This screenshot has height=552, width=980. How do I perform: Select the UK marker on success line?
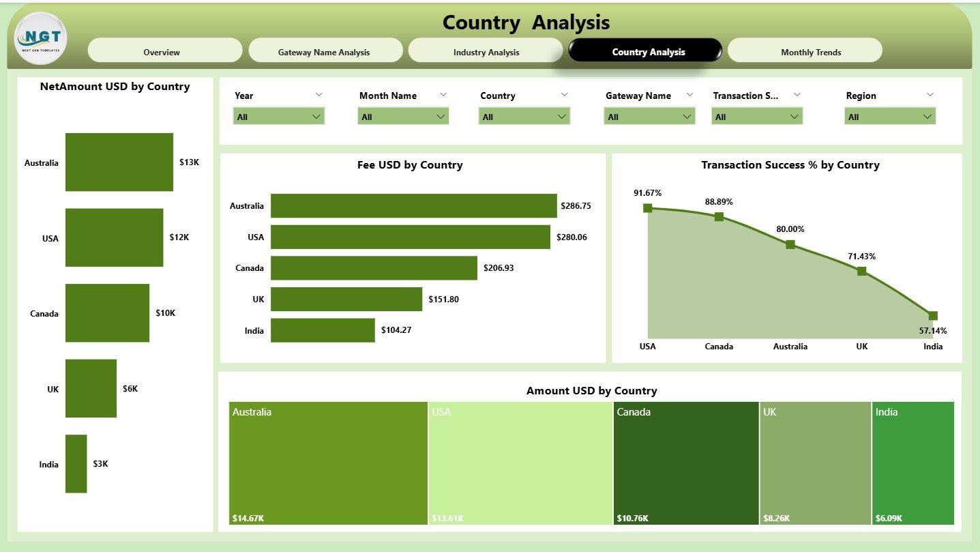[x=861, y=271]
